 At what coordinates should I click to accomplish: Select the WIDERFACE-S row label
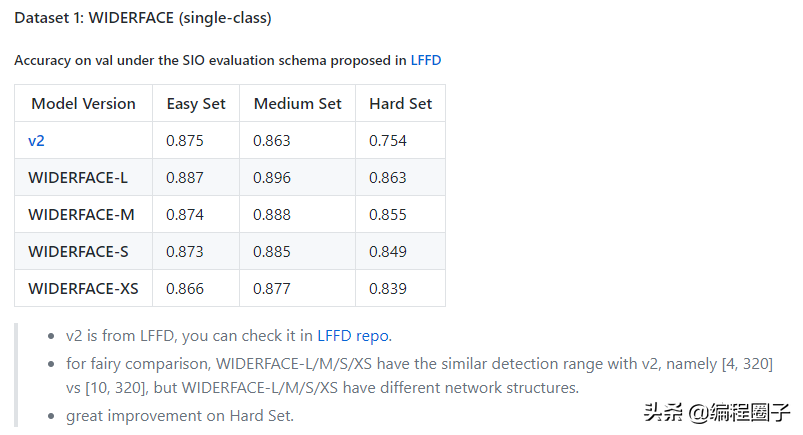78,252
